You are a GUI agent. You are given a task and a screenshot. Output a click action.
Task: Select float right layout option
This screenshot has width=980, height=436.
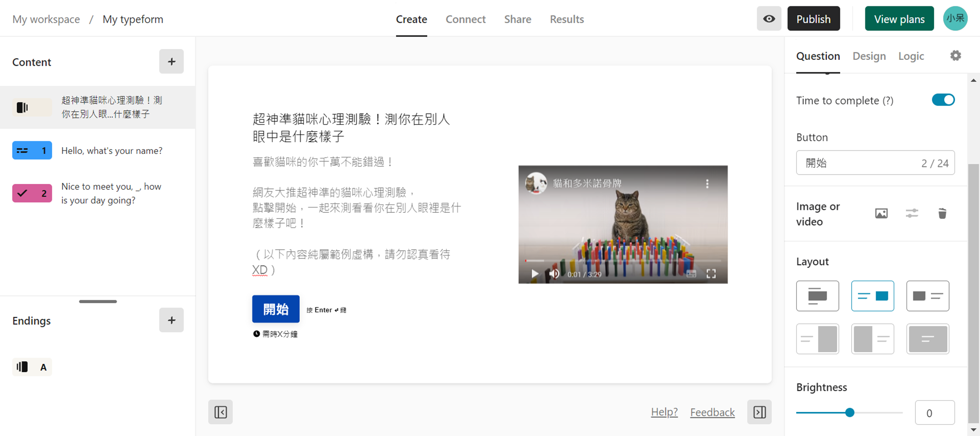[x=873, y=296]
